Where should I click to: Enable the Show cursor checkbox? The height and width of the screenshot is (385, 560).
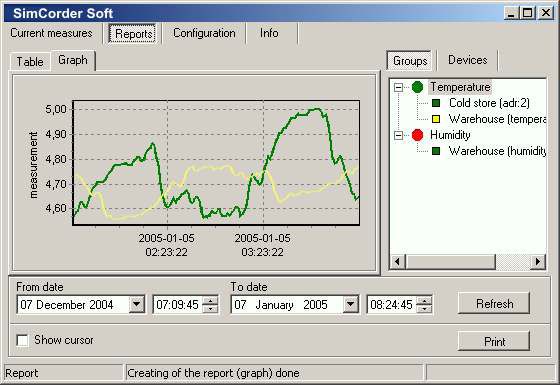click(22, 340)
